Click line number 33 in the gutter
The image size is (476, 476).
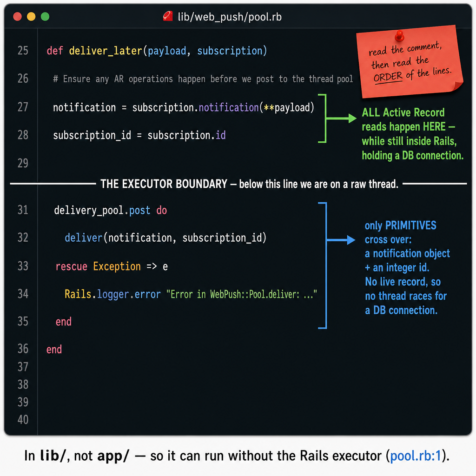click(23, 266)
